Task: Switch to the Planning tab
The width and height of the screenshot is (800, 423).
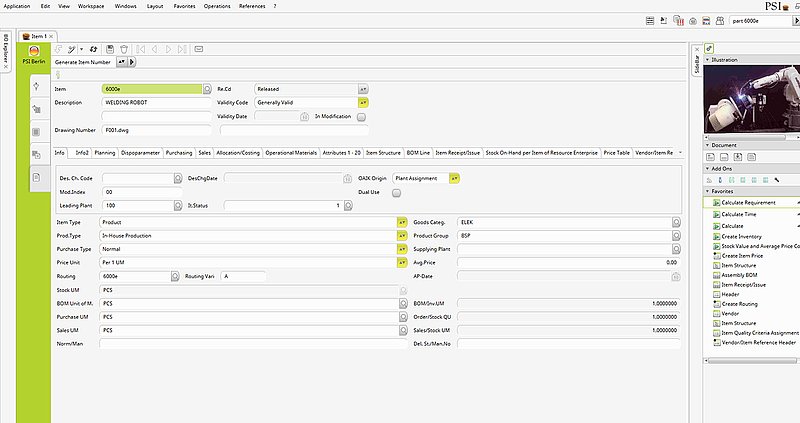Action: (x=105, y=153)
